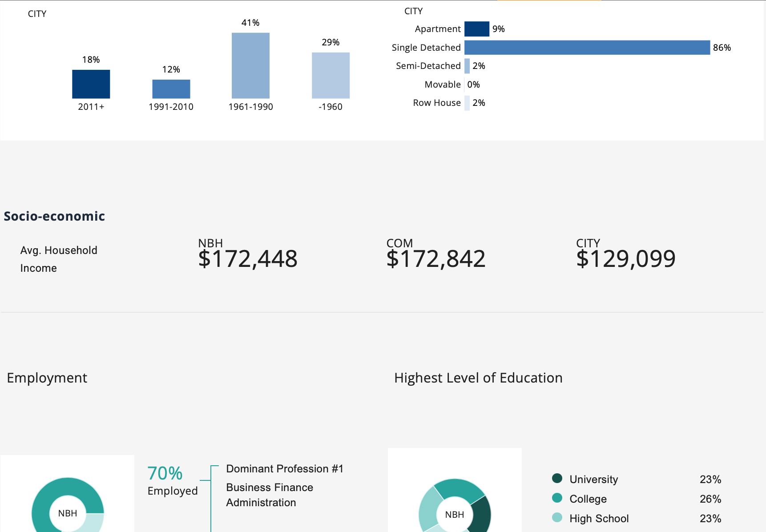This screenshot has height=532, width=766.
Task: Click the Education donut chart NBH center
Action: pyautogui.click(x=454, y=515)
